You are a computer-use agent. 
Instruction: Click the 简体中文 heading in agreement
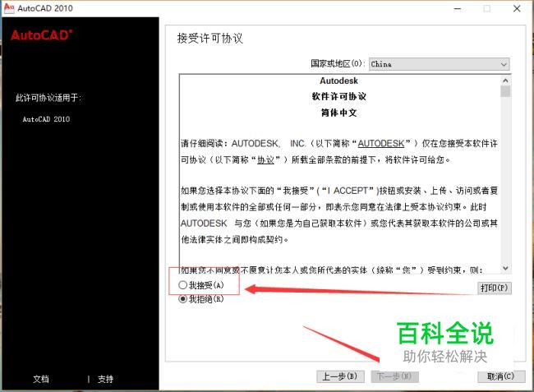point(338,113)
